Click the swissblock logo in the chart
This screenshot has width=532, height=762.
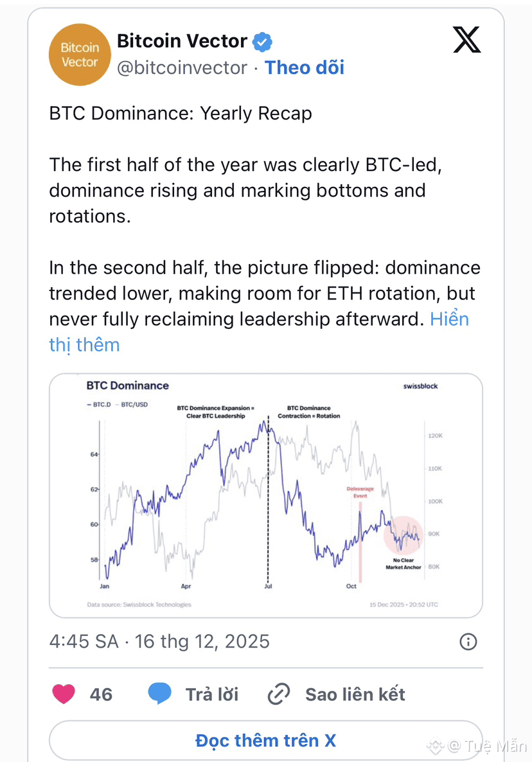[x=420, y=386]
